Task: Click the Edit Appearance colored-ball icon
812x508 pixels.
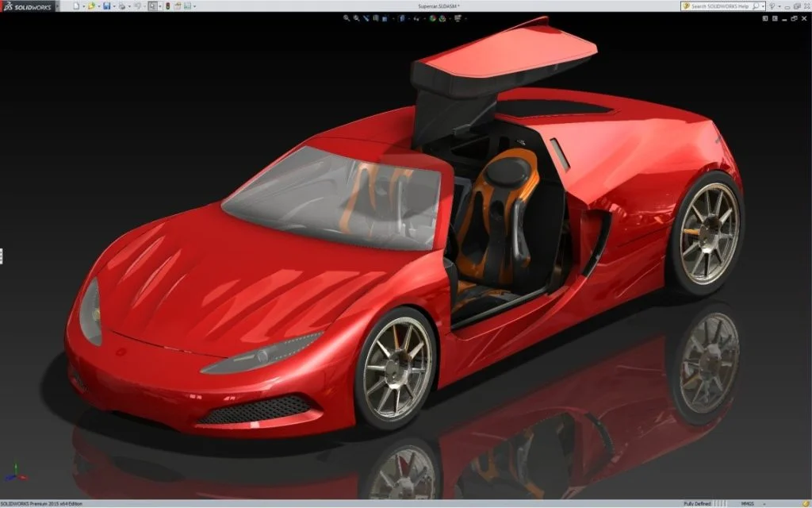Action: [433, 17]
